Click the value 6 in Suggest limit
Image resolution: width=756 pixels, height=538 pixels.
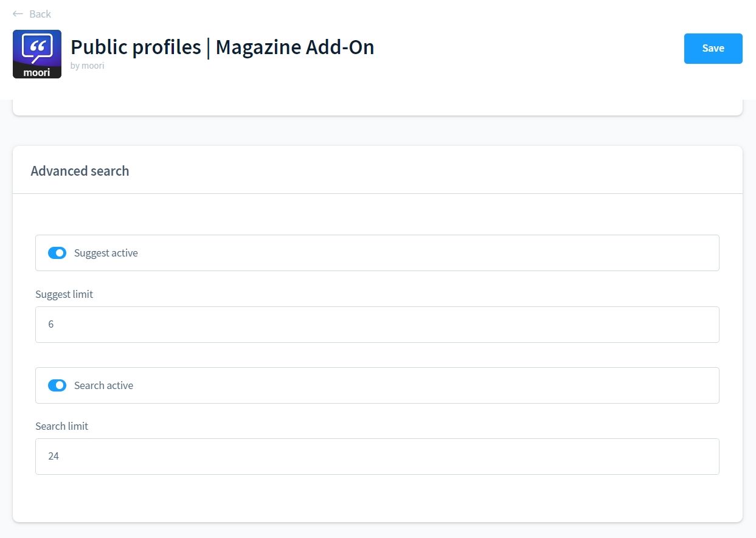pyautogui.click(x=51, y=325)
